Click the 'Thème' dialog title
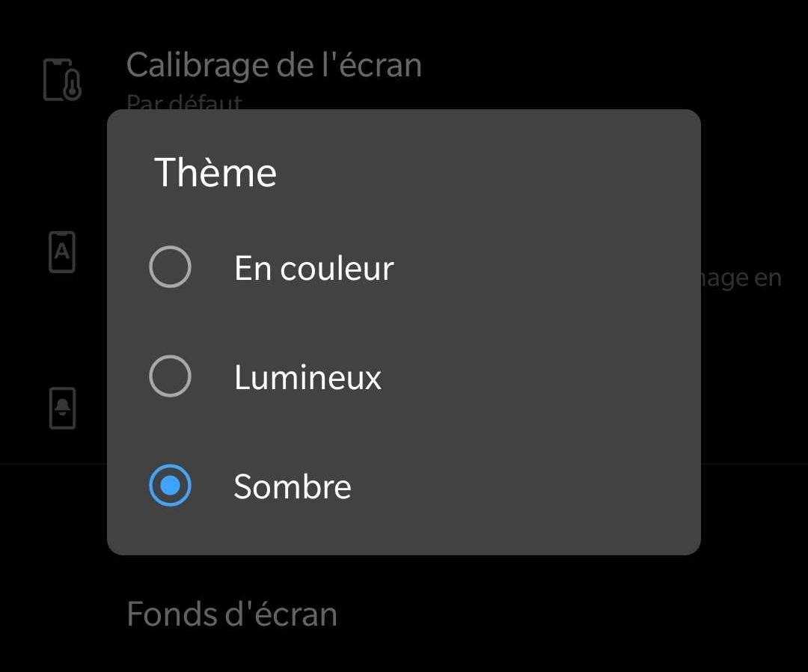 click(215, 172)
